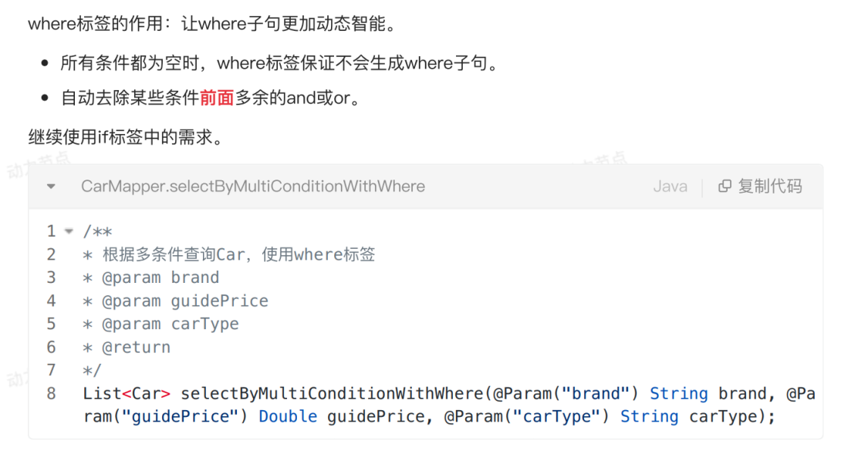Click line number 8 in gutter

click(51, 393)
